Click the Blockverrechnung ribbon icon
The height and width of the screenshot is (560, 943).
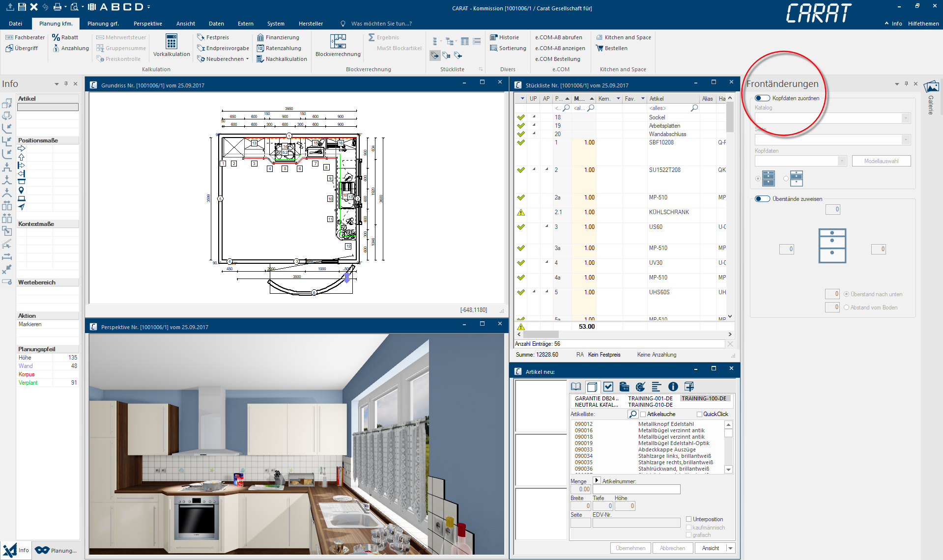point(338,42)
